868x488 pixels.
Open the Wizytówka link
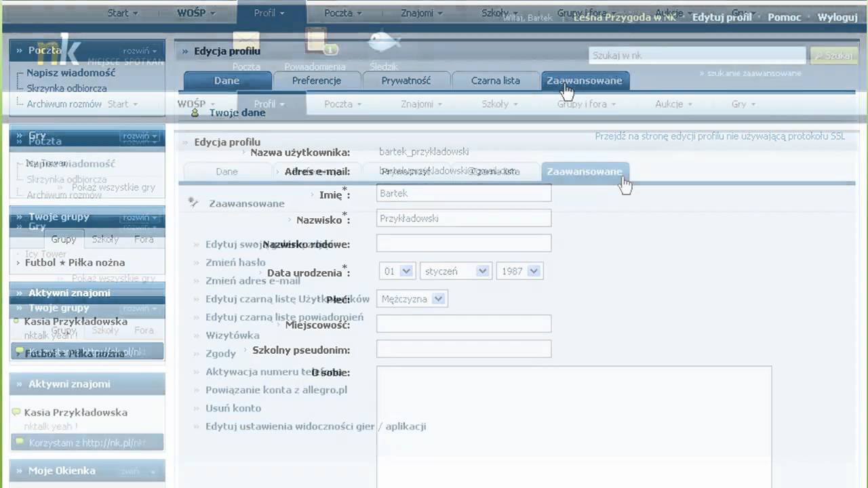pyautogui.click(x=233, y=335)
